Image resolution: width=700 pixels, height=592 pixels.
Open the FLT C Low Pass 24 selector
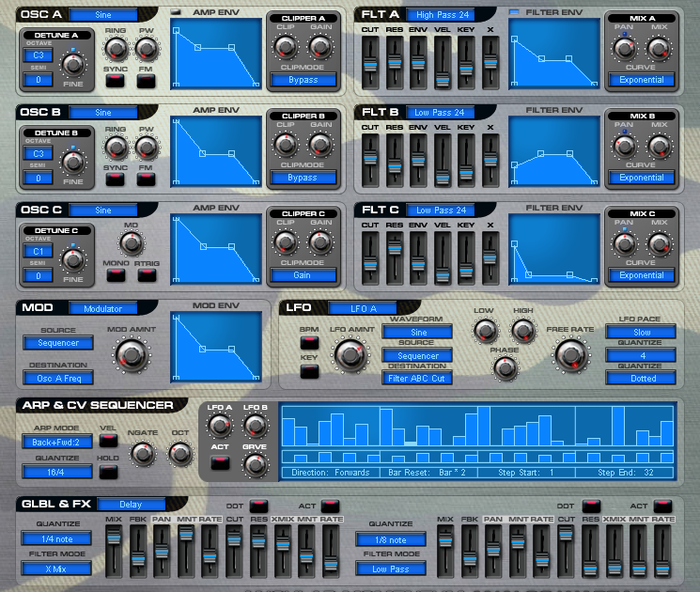(441, 210)
